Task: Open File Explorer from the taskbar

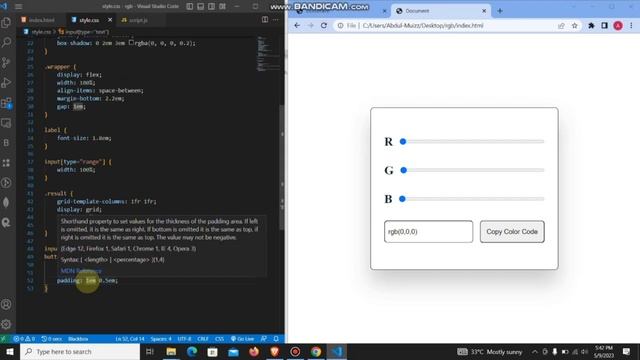Action: pyautogui.click(x=171, y=351)
